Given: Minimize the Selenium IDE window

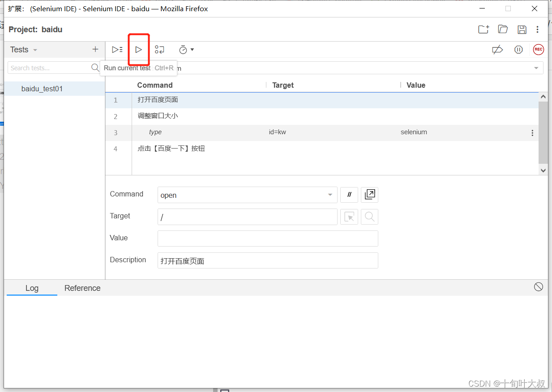Looking at the screenshot, I should tap(482, 9).
